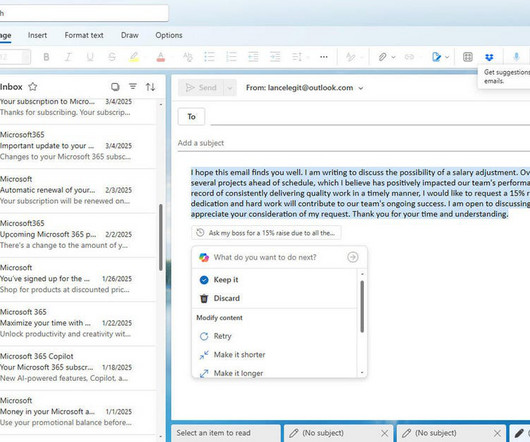Click the Add a subject field

(354, 143)
